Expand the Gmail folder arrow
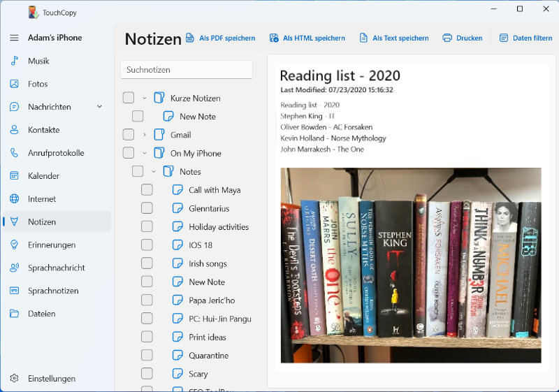 point(145,135)
